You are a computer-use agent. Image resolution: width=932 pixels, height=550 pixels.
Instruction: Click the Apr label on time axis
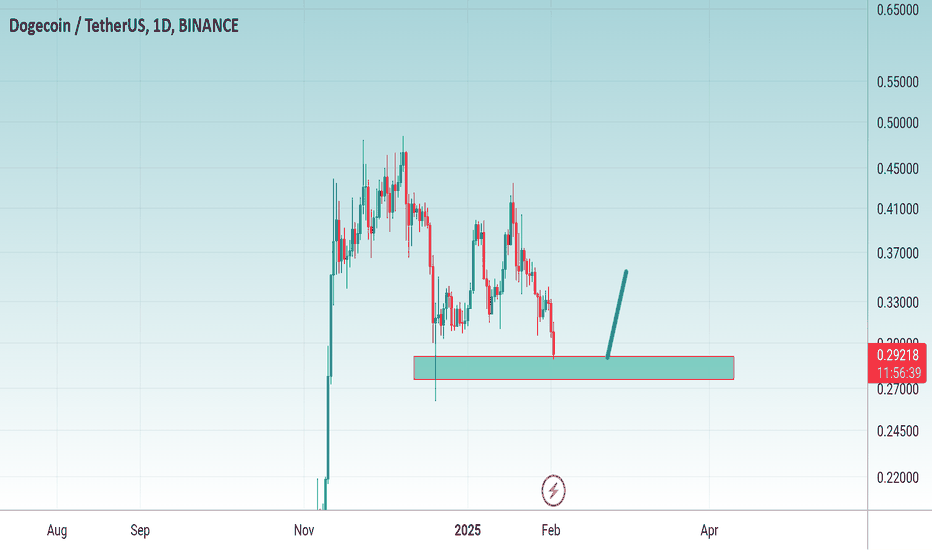coord(710,530)
